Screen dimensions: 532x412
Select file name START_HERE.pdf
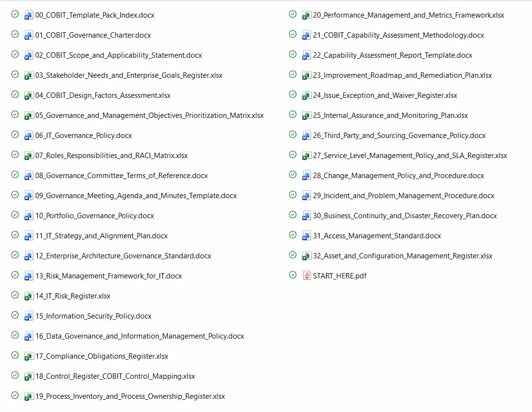point(339,276)
